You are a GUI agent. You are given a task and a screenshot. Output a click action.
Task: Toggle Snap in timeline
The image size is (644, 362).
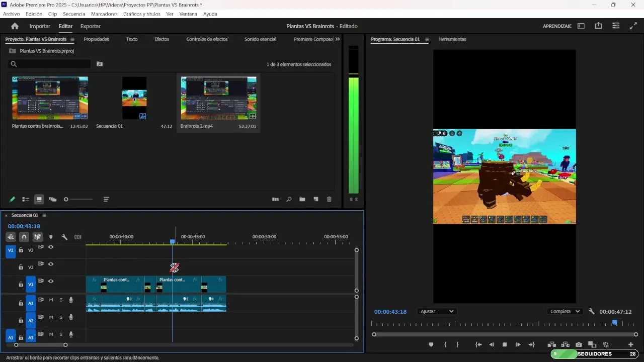[x=24, y=237]
